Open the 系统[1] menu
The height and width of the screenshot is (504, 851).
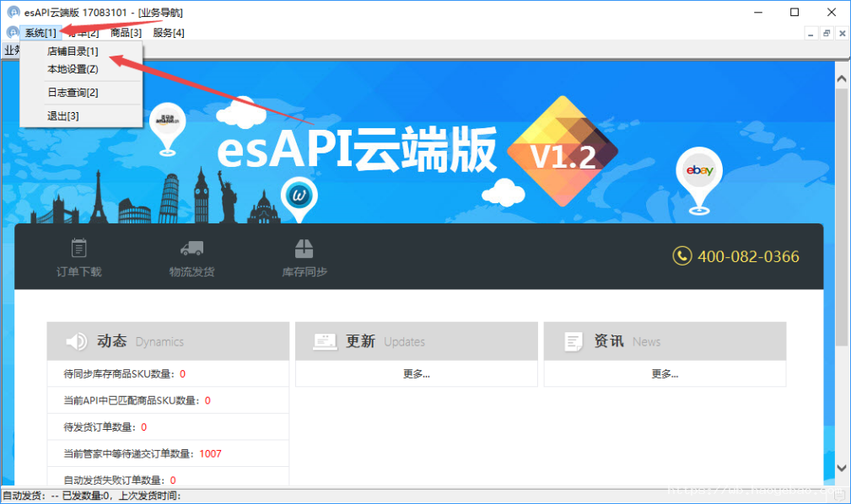coord(40,33)
